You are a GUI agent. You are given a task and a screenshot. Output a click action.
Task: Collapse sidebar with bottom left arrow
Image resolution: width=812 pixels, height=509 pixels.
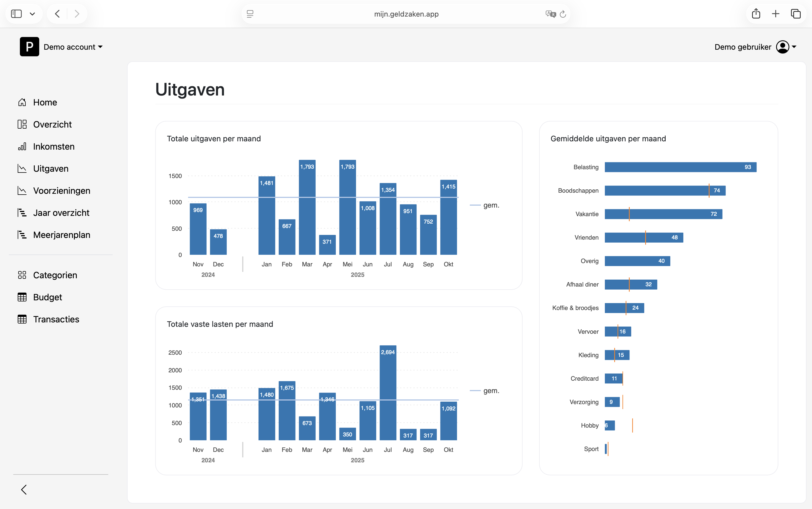24,489
